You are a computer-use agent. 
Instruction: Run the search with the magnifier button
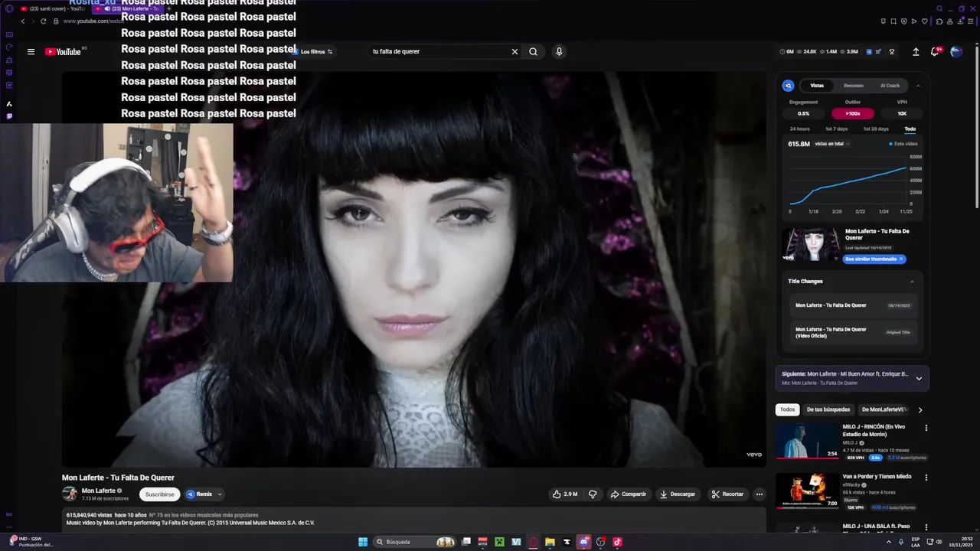[533, 51]
